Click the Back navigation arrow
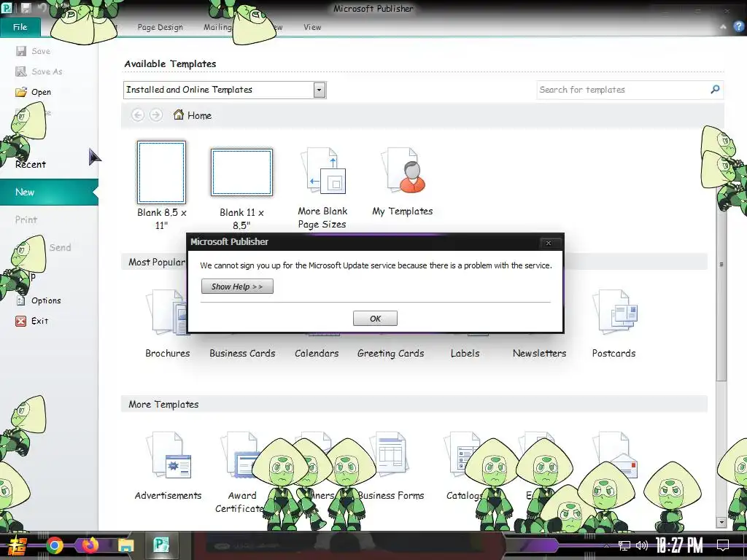Viewport: 747px width, 560px height. tap(138, 114)
